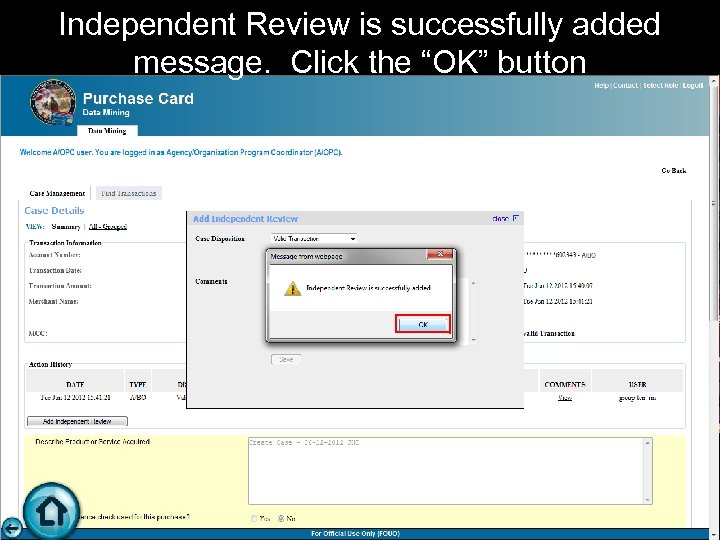Switch to Case Management tab
The image size is (720, 540).
[x=57, y=193]
